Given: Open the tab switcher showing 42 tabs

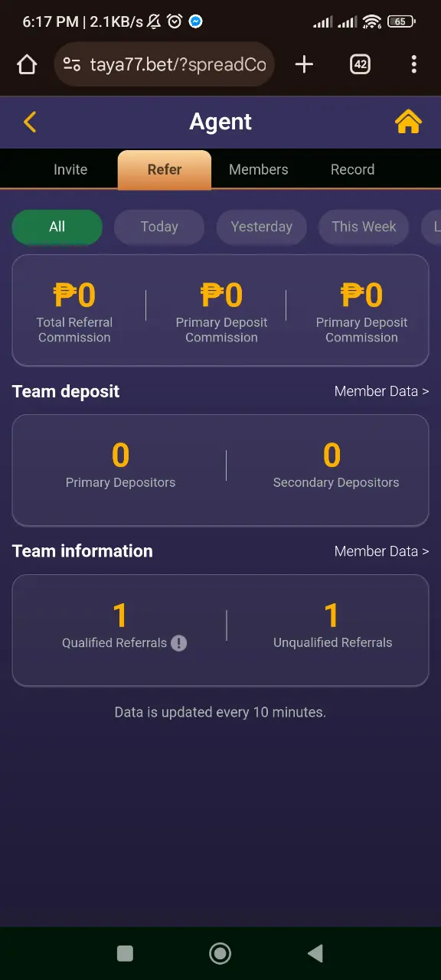Looking at the screenshot, I should coord(360,64).
